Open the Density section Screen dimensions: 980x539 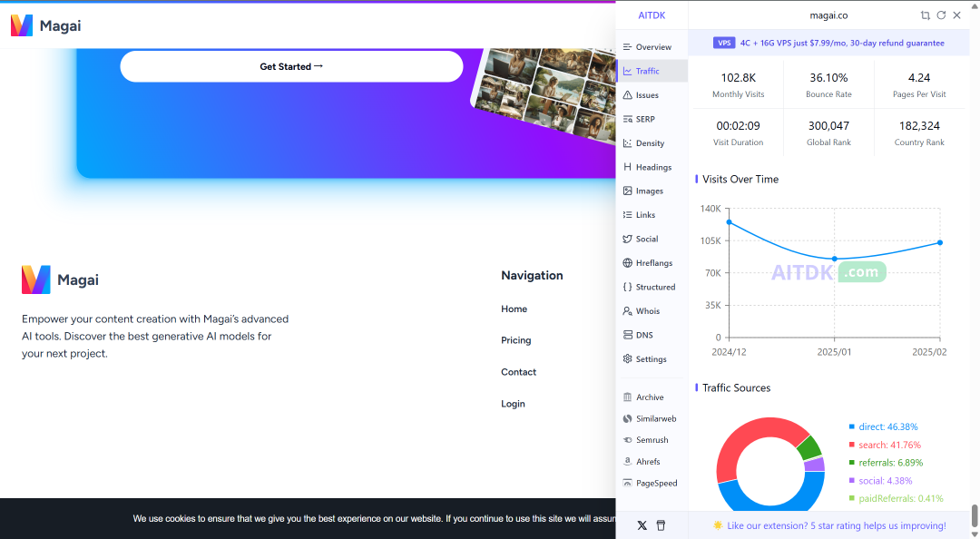[x=652, y=143]
